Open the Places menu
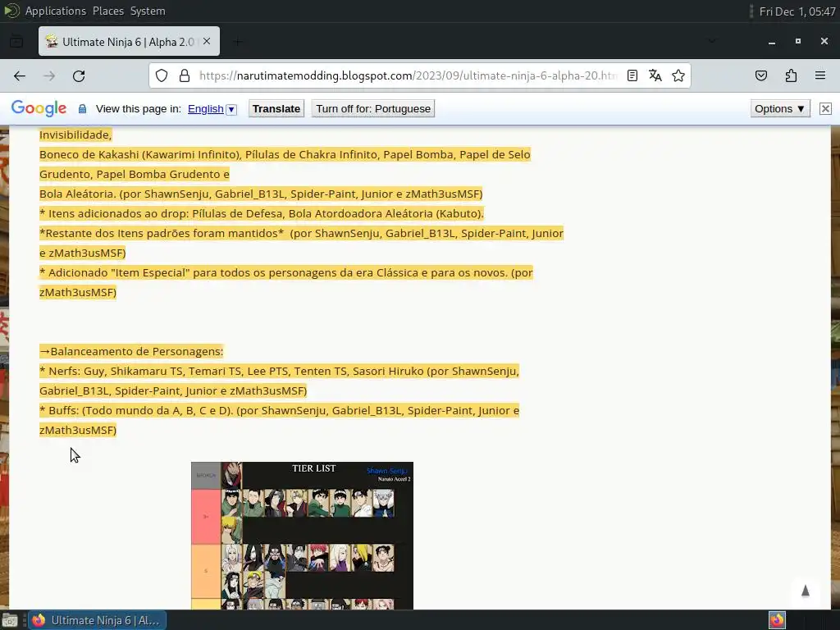 107,11
